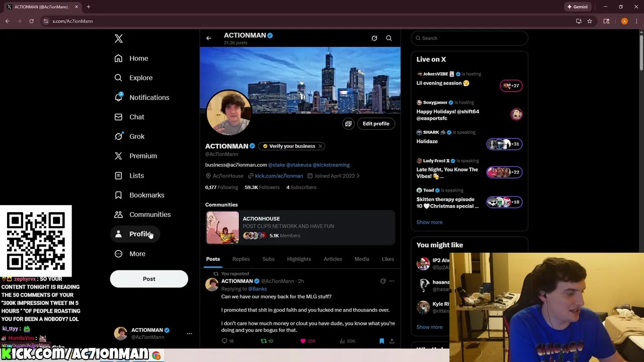Expand the chevron after Joined April 2022
644x362 pixels.
click(x=358, y=176)
